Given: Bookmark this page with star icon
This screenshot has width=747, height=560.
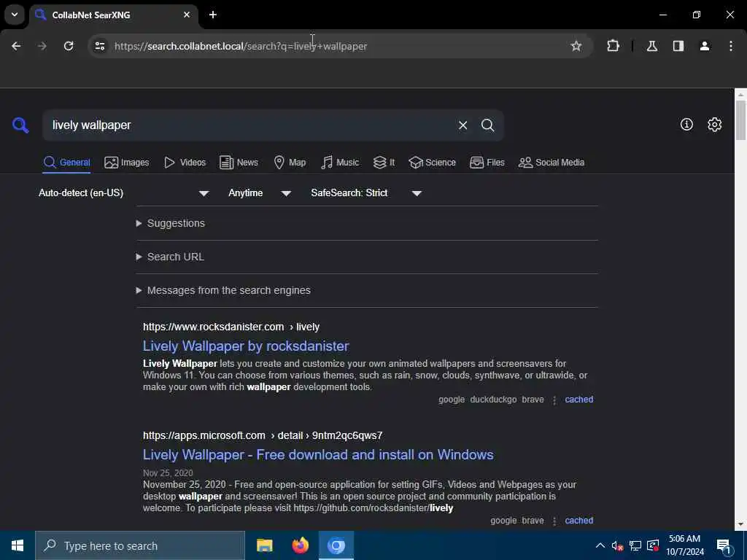Looking at the screenshot, I should (x=576, y=46).
